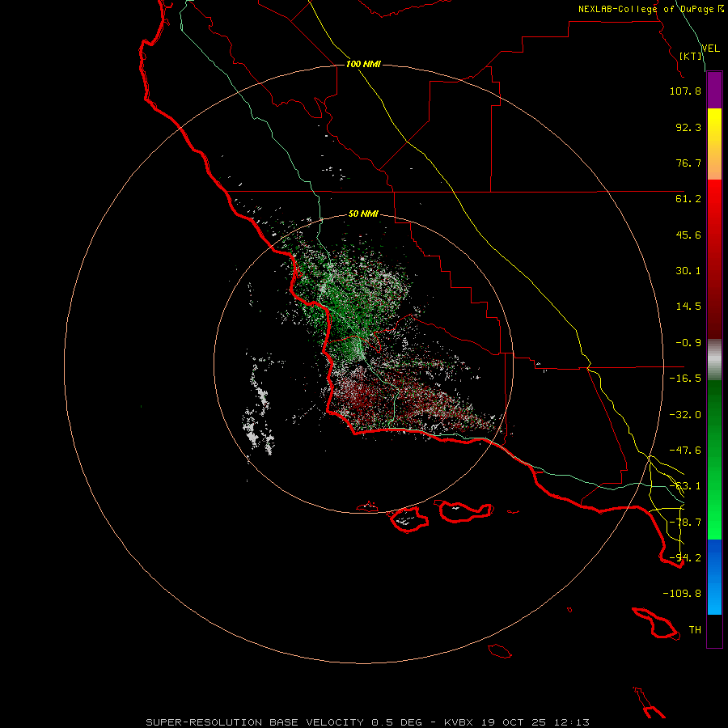Select the 14.5 velocity scale value
The width and height of the screenshot is (728, 728).
pyautogui.click(x=688, y=307)
